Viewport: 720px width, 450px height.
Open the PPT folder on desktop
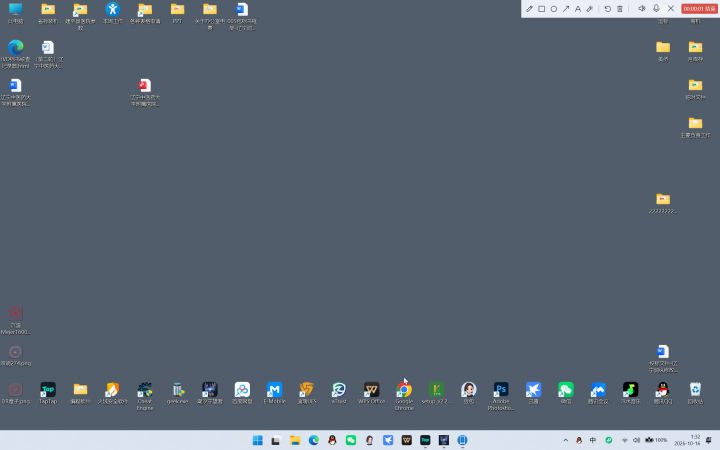[177, 13]
